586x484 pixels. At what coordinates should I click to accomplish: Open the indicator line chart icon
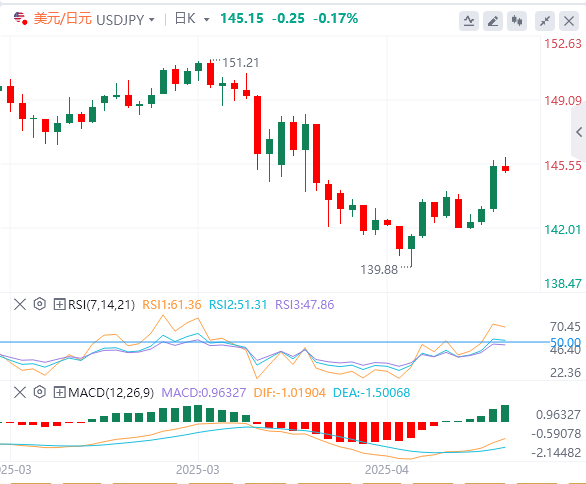pos(469,21)
